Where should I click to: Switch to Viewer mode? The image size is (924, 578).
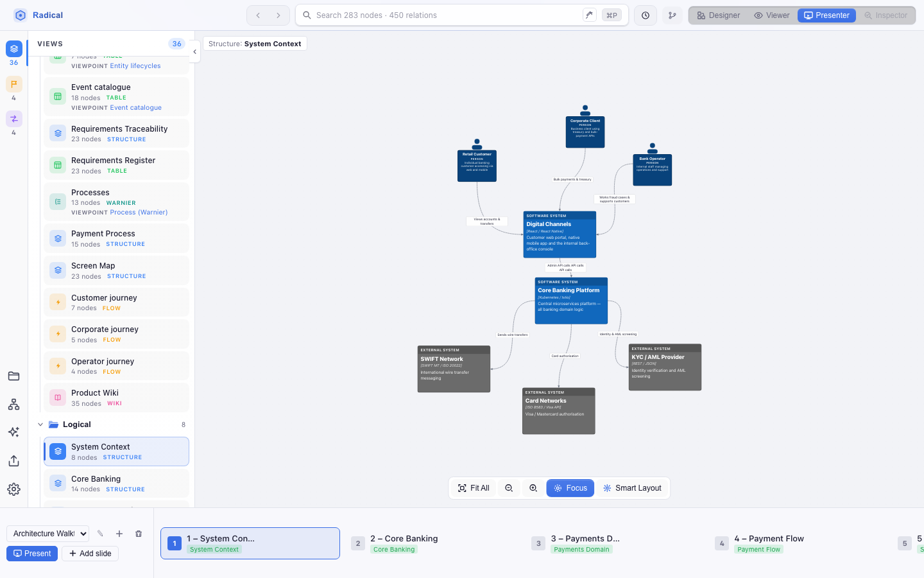pyautogui.click(x=772, y=15)
